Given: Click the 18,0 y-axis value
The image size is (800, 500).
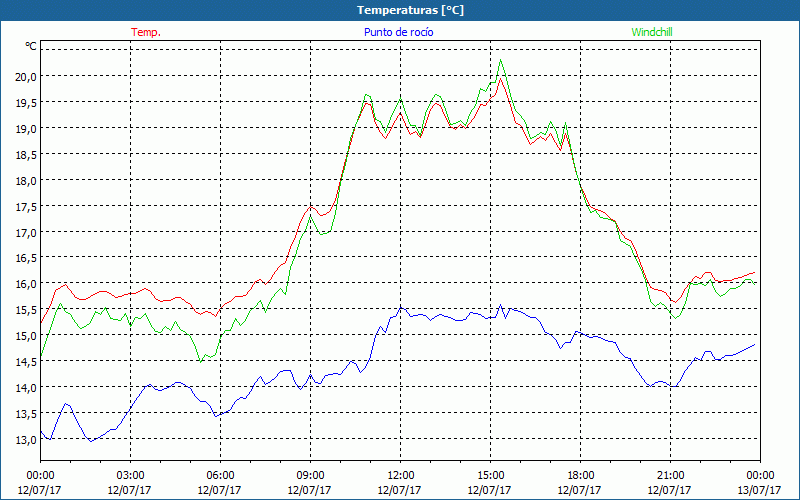Looking at the screenshot, I should [27, 181].
